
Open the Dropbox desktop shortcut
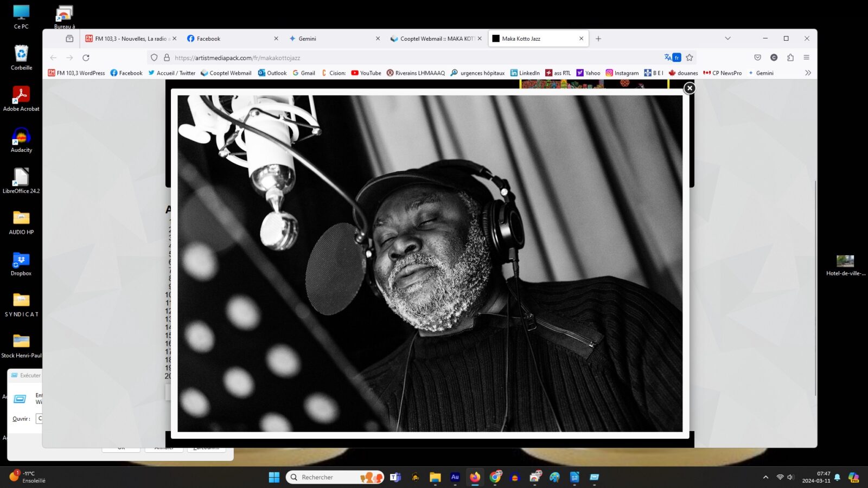(x=21, y=264)
